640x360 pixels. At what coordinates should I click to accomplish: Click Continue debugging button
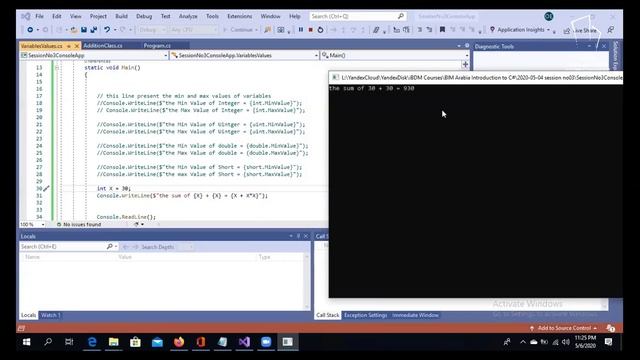click(x=240, y=30)
